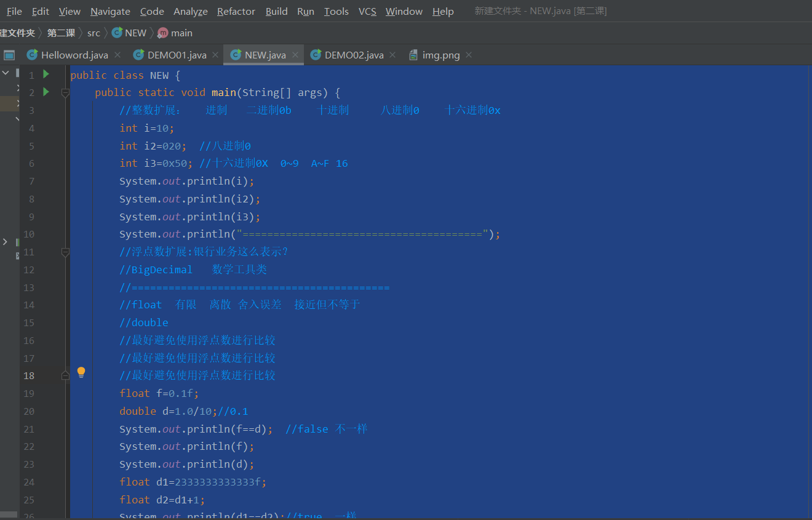Open the File menu
812x520 pixels.
coord(14,11)
